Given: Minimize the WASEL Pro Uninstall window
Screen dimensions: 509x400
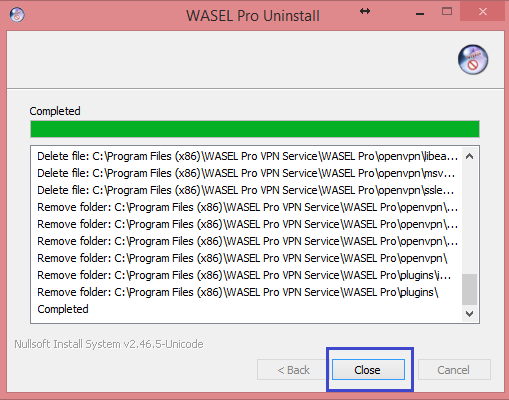Looking at the screenshot, I should (x=420, y=13).
